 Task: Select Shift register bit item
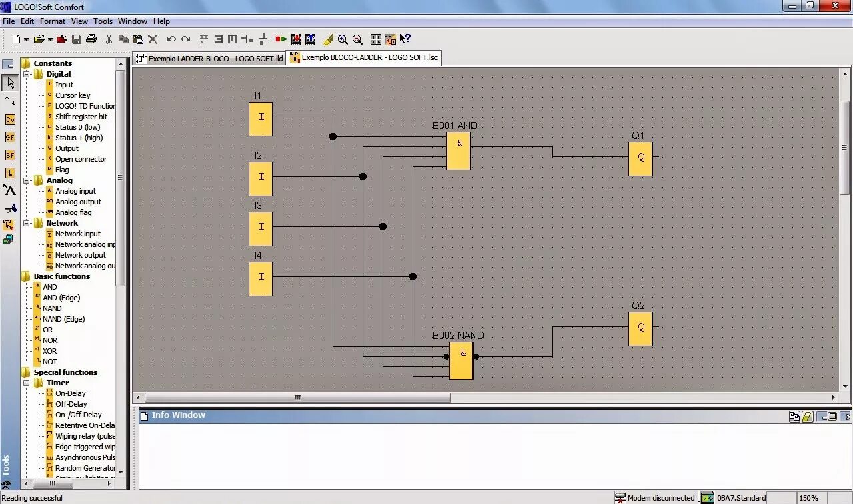point(81,117)
